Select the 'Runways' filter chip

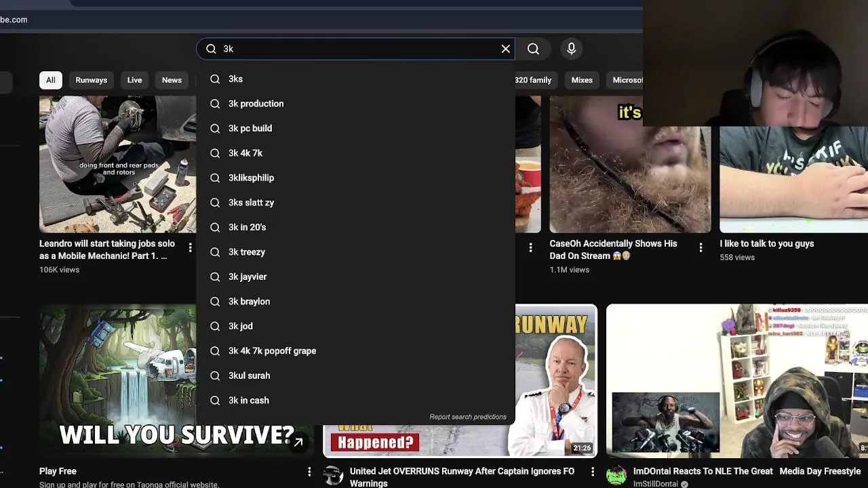(x=92, y=80)
